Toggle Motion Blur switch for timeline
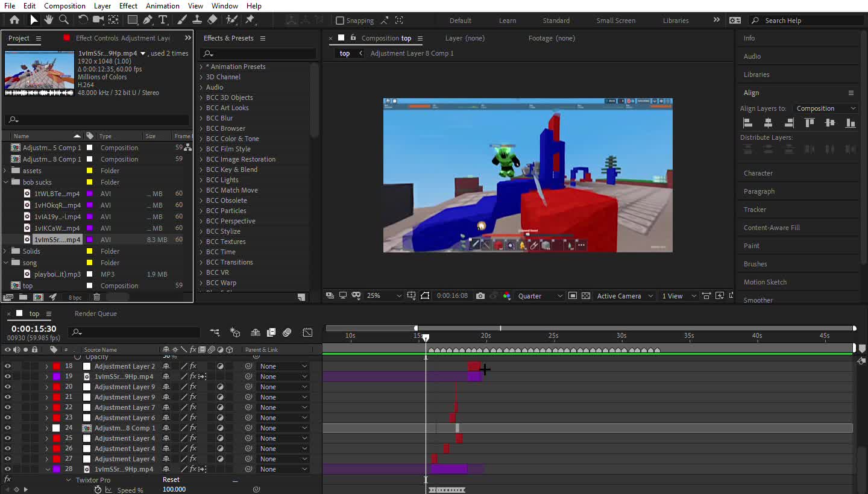 pos(287,332)
